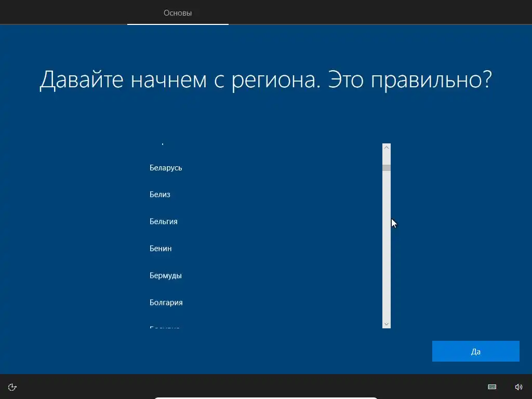Open the on-screen keyboard icon
Viewport: 532px width, 399px height.
(492, 387)
